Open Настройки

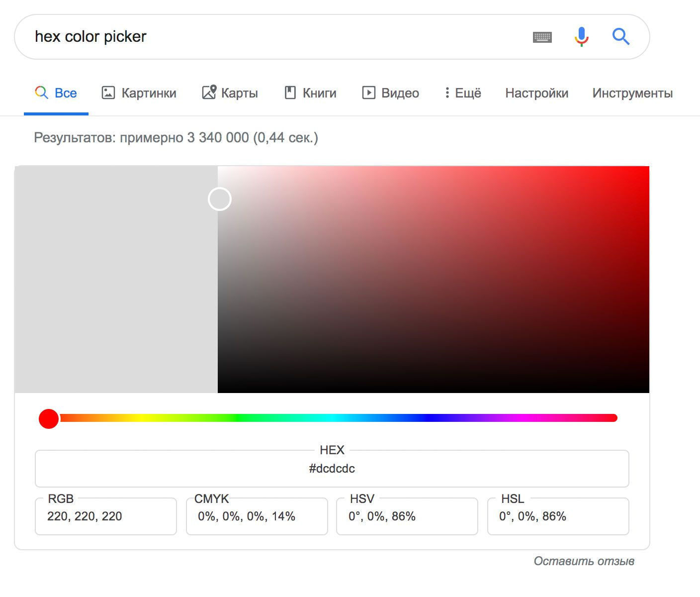coord(536,93)
